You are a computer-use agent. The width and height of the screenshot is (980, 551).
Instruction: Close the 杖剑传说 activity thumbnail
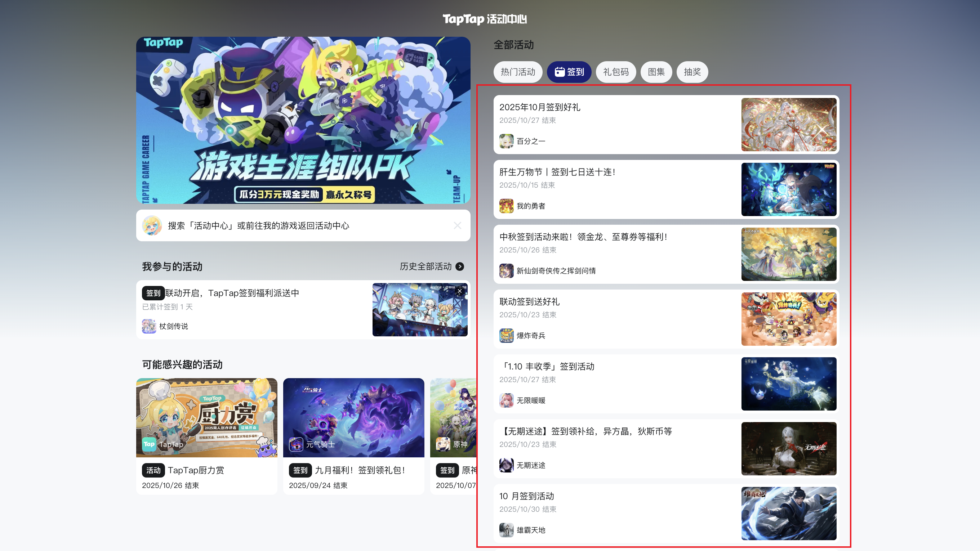[460, 291]
